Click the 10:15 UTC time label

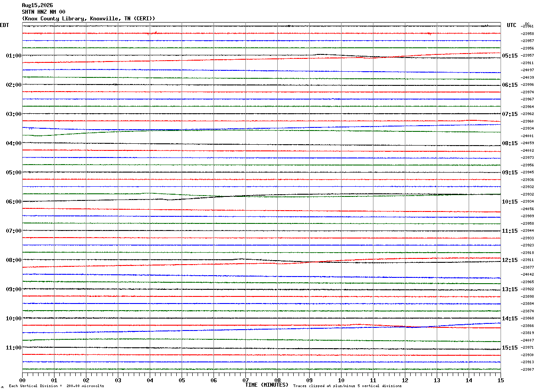pos(509,202)
